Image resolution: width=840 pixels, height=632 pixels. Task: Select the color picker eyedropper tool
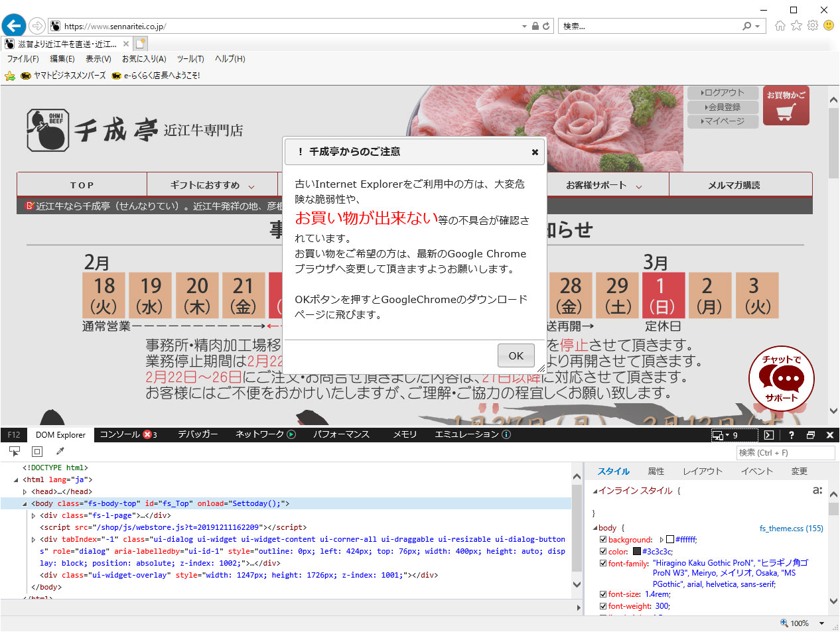(60, 452)
